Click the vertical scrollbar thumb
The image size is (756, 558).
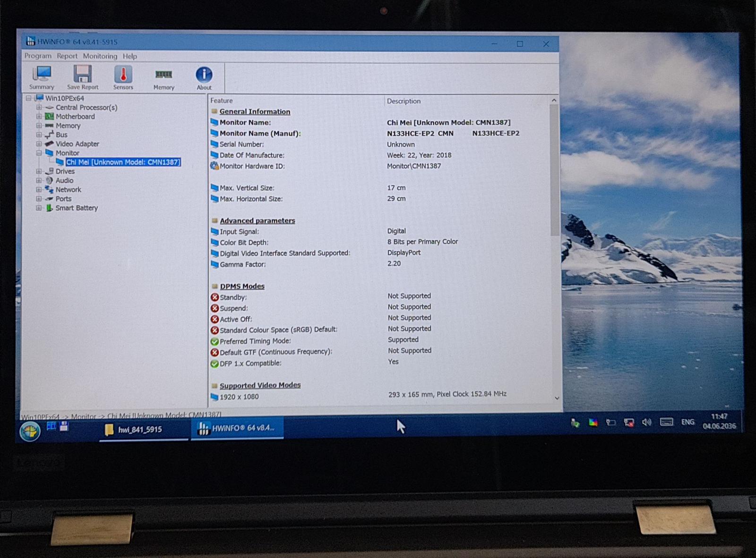pos(555,170)
